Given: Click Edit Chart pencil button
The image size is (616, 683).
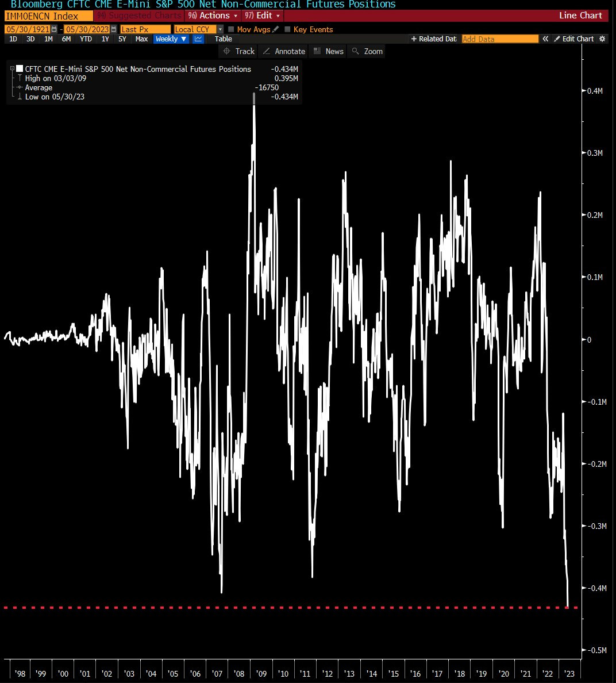Looking at the screenshot, I should (574, 39).
